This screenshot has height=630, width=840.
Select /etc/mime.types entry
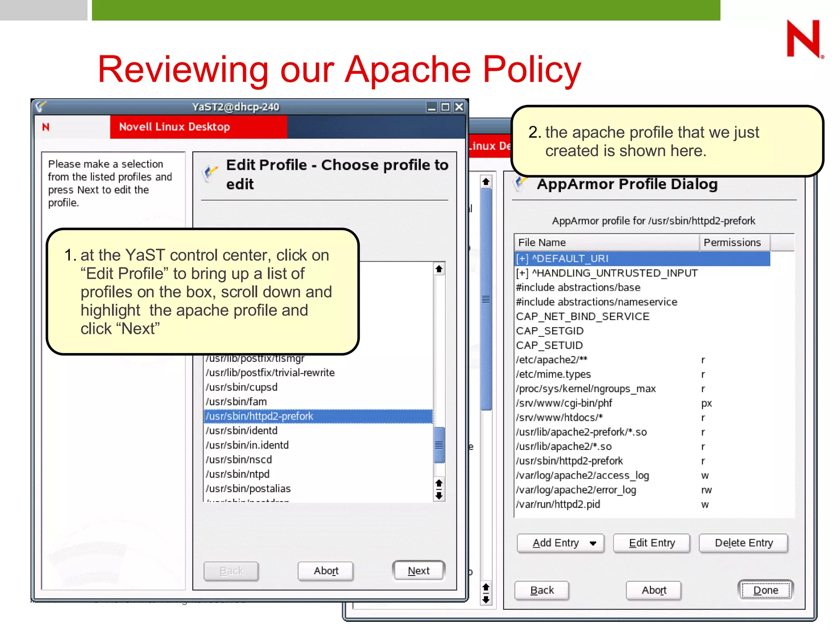[x=642, y=374]
